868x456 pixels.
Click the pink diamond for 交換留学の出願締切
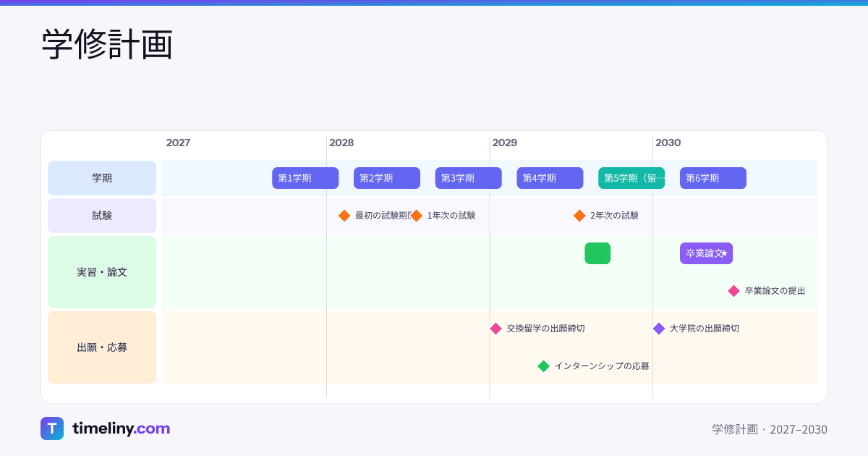pos(495,329)
